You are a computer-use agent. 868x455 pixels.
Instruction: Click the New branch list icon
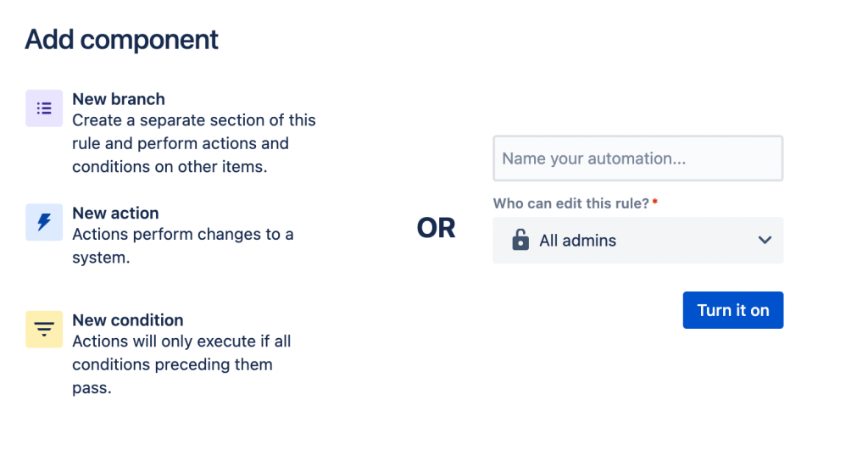[44, 108]
